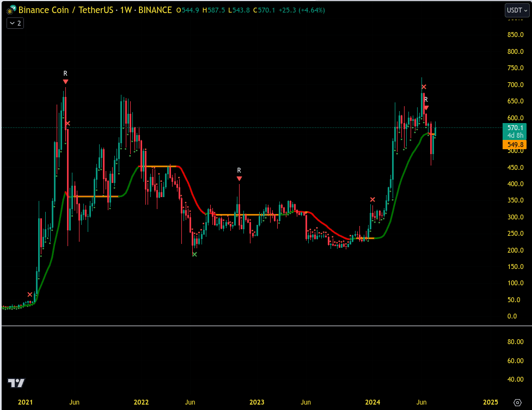Click the Binance Coin symbol logo icon

[x=11, y=10]
